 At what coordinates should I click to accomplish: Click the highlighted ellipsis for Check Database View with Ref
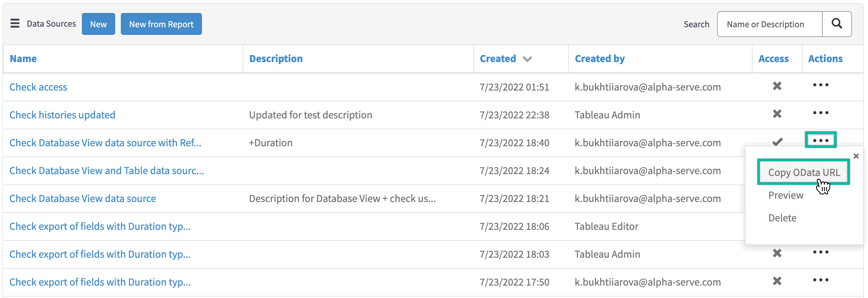pyautogui.click(x=821, y=141)
